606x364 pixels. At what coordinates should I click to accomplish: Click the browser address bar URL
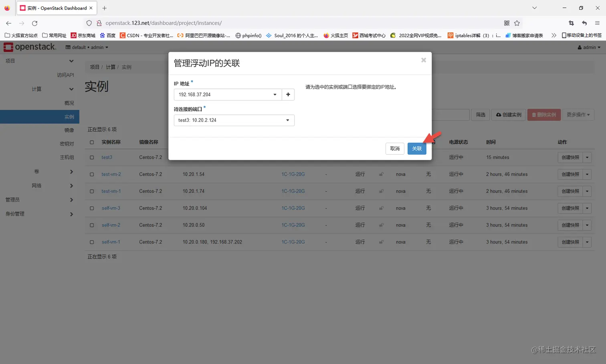click(164, 23)
